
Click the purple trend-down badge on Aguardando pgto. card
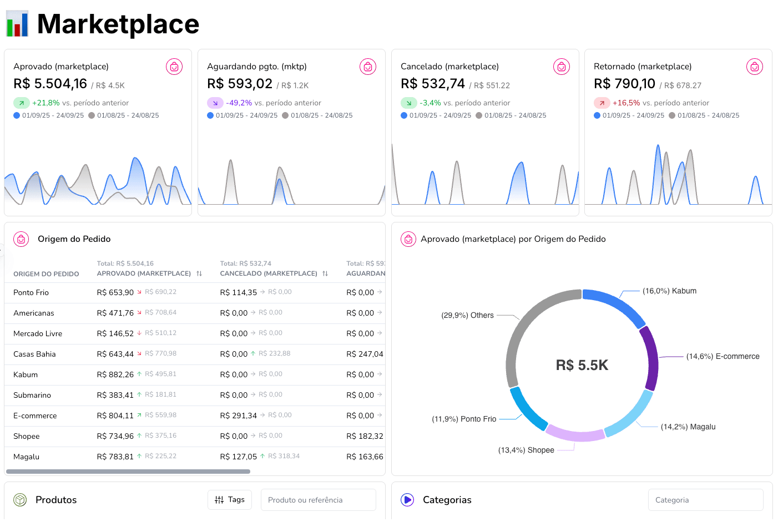[215, 103]
